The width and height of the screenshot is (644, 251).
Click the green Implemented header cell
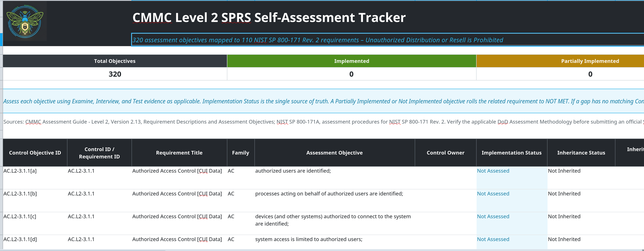pos(352,61)
